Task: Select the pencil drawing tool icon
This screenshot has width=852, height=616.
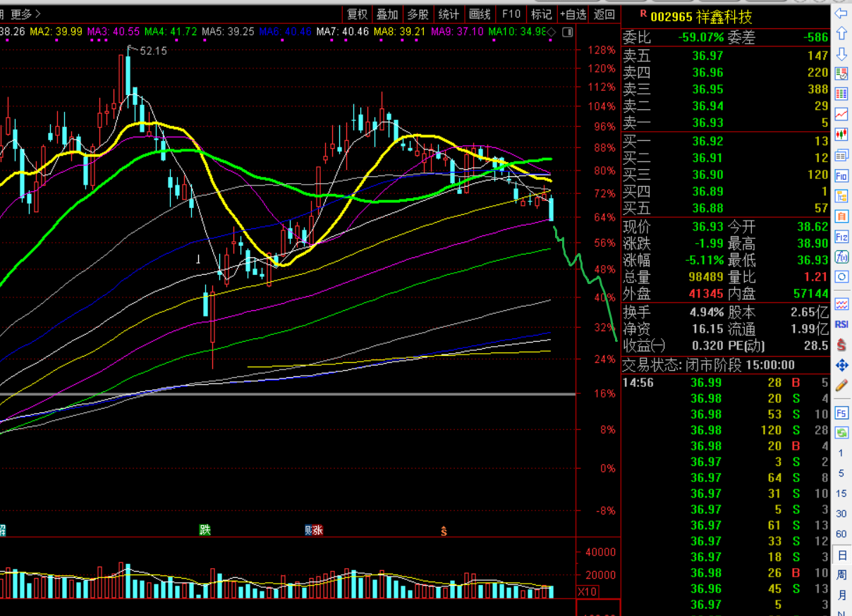Action: point(841,386)
